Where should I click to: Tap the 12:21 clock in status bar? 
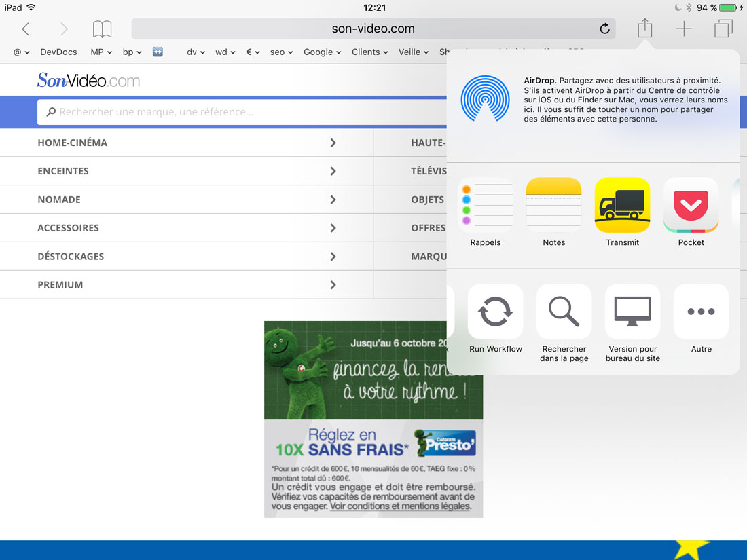[x=374, y=7]
